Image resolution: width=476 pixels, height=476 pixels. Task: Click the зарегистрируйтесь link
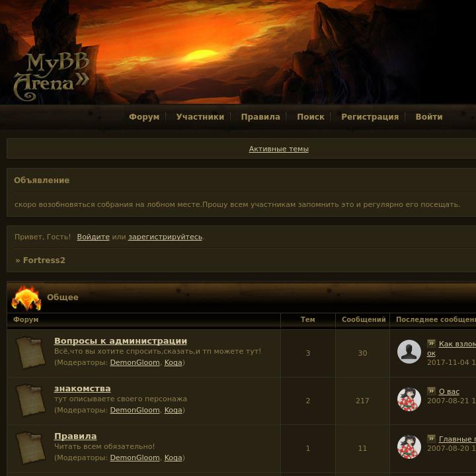[165, 237]
